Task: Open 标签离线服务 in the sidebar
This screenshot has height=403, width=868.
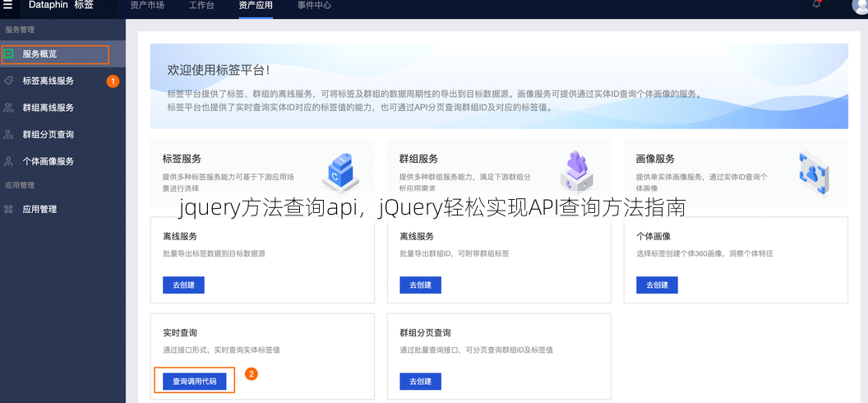Action: click(x=62, y=81)
